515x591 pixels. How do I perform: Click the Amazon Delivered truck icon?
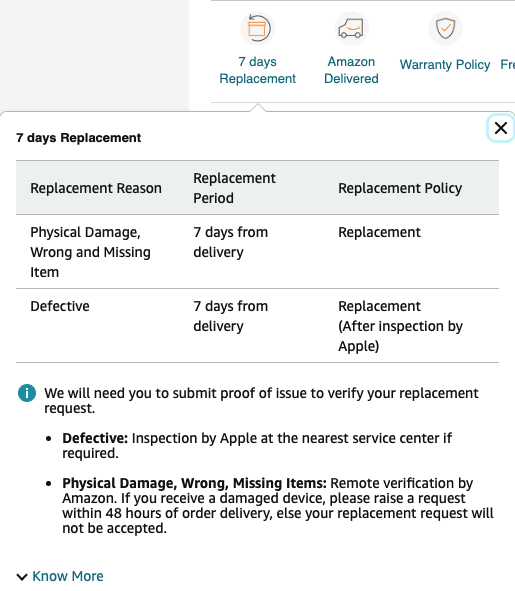tap(351, 28)
